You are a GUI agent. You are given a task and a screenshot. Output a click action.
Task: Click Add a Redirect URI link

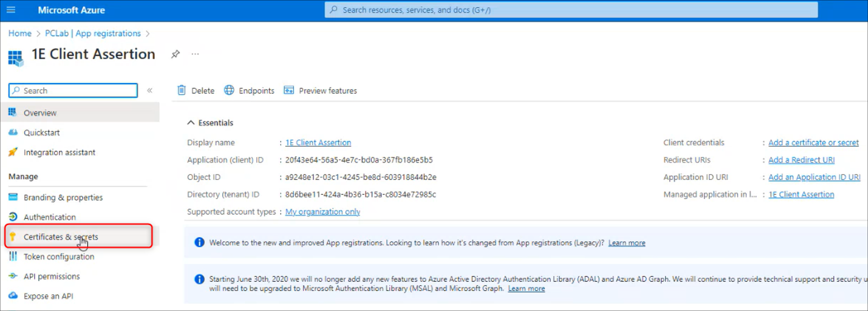[801, 160]
